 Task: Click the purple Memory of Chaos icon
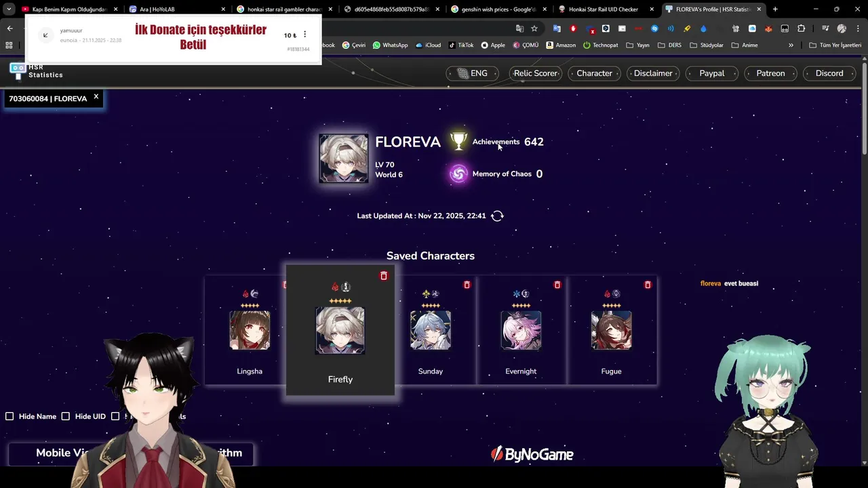pos(459,174)
